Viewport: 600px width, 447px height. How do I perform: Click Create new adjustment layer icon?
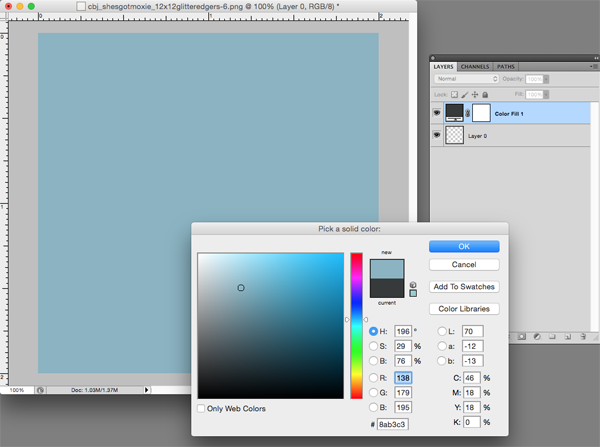(x=537, y=337)
